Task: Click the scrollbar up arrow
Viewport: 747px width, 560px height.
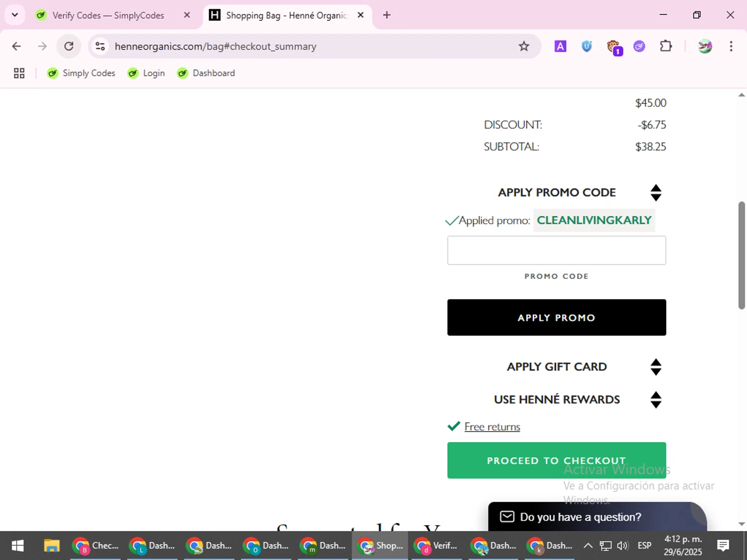Action: (x=742, y=95)
